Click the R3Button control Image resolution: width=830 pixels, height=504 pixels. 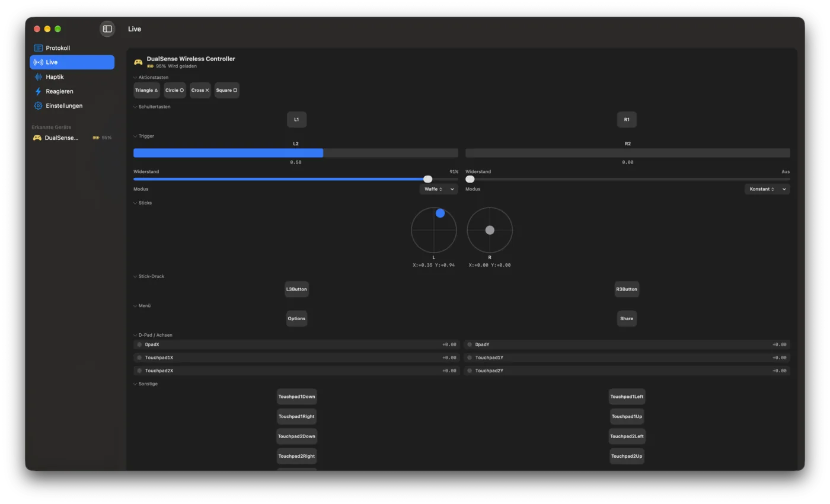tap(627, 289)
